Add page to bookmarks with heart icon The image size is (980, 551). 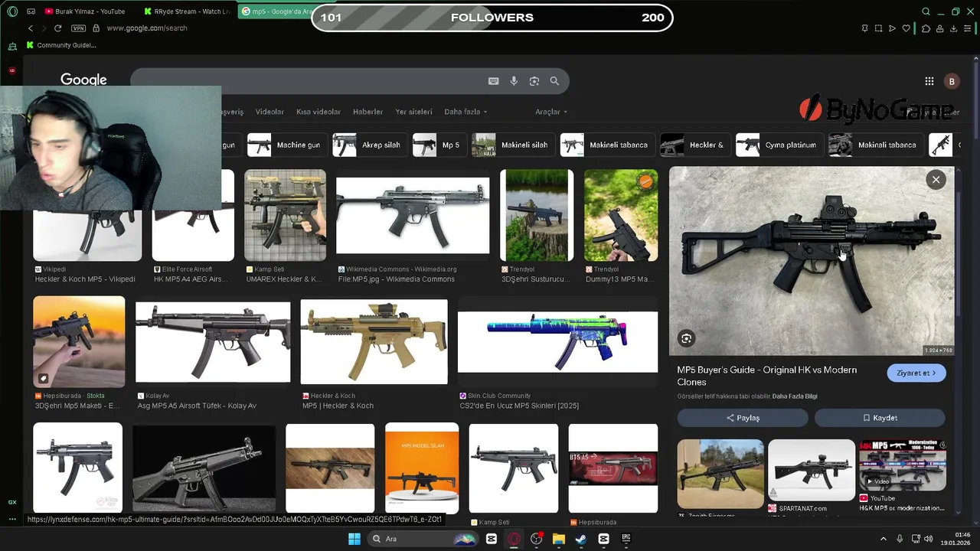(x=906, y=28)
